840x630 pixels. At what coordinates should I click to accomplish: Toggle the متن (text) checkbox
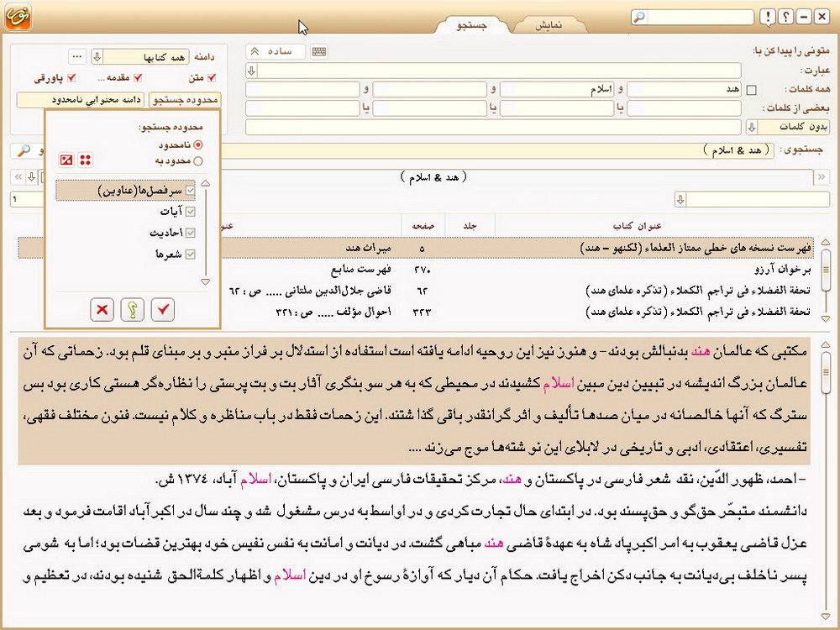point(212,77)
